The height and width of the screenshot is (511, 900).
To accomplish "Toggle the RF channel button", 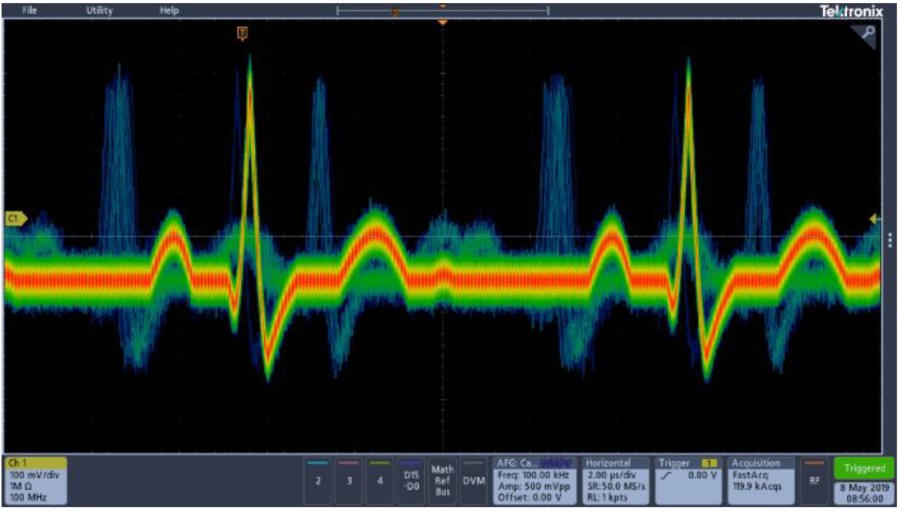I will [x=815, y=479].
